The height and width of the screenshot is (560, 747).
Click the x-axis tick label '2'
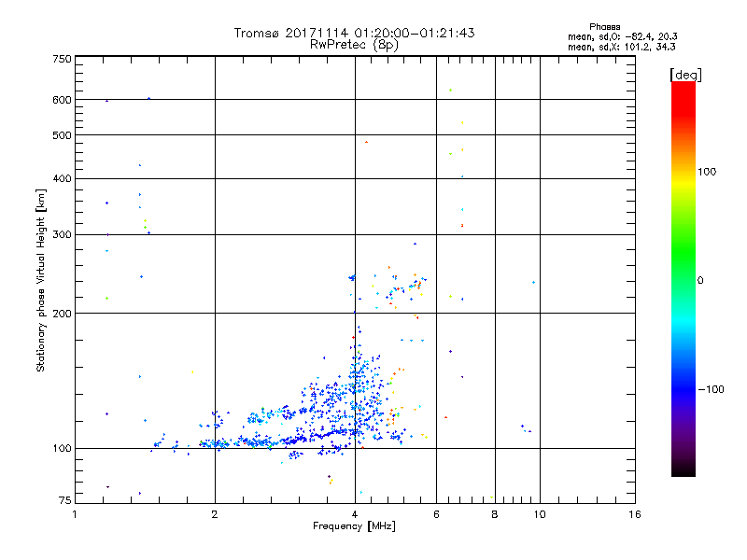pyautogui.click(x=215, y=514)
